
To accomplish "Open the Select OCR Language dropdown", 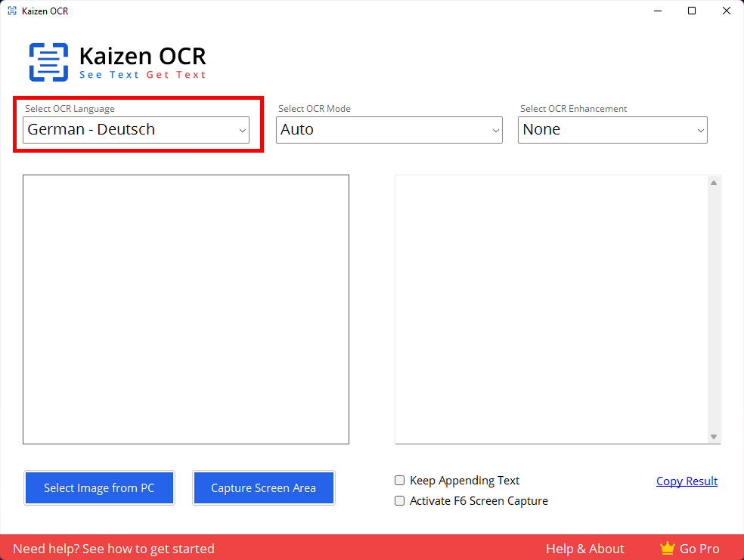I will click(x=136, y=130).
